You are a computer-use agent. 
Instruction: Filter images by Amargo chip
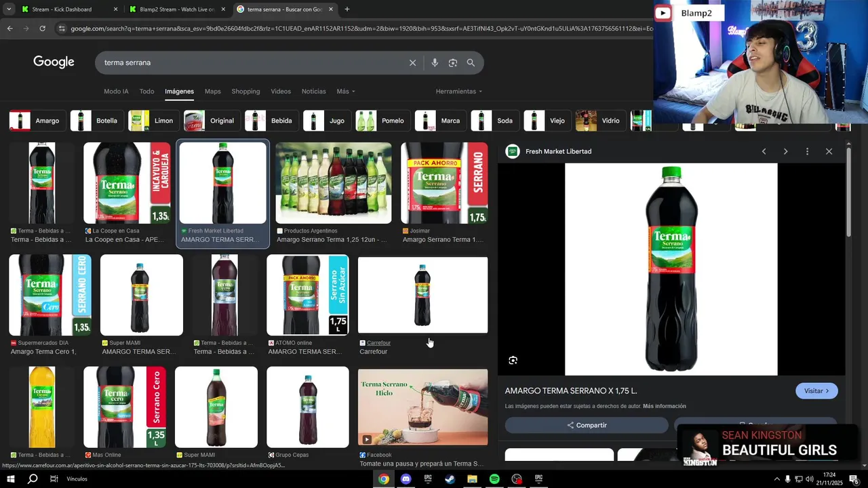point(37,121)
